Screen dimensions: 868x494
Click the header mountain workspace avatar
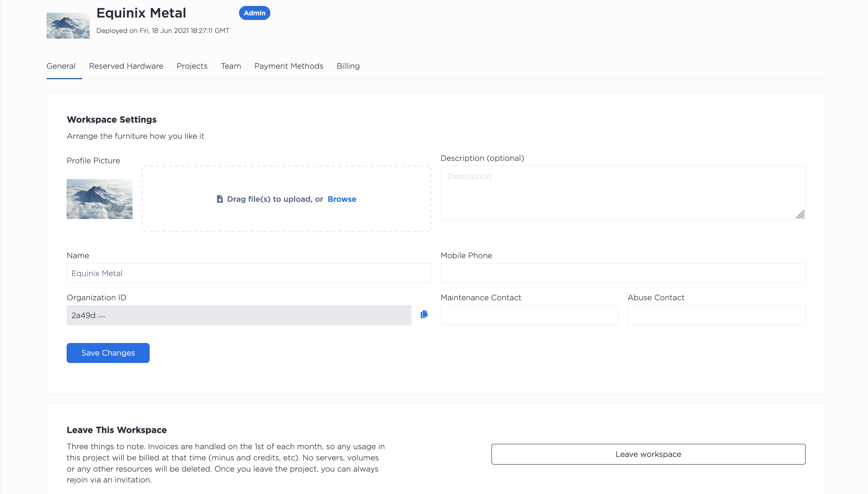68,26
